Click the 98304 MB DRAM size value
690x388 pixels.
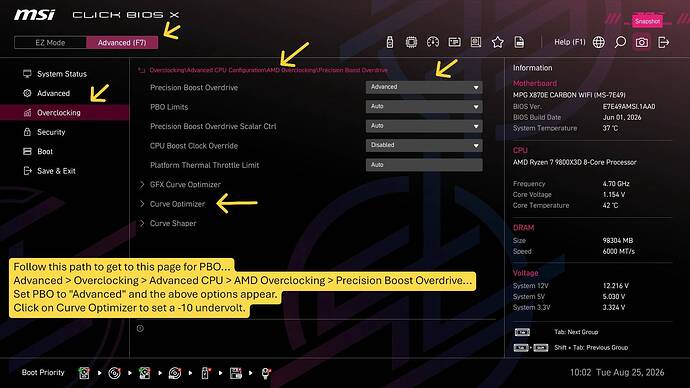click(x=617, y=241)
